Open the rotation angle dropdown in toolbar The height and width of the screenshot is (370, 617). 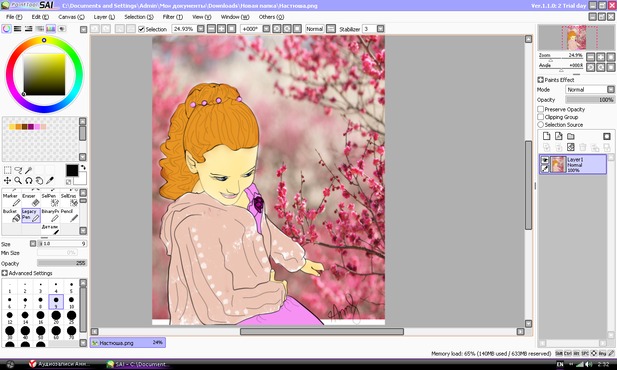[266, 29]
